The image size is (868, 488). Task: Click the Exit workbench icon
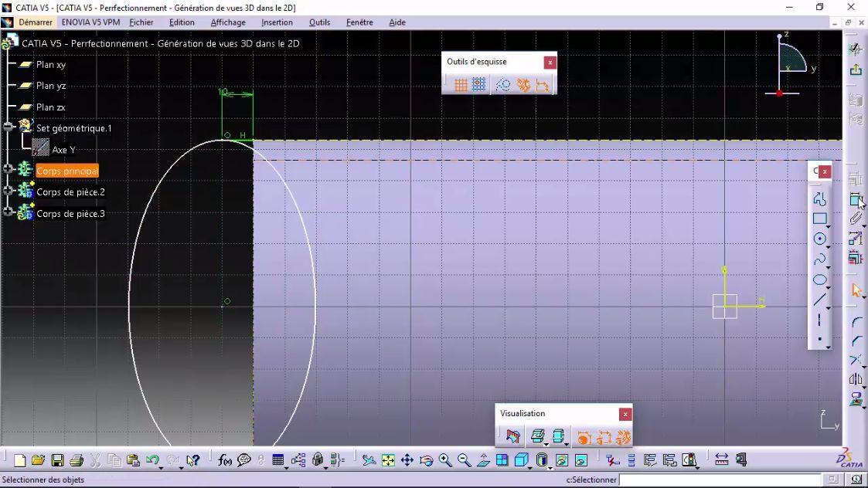[856, 69]
